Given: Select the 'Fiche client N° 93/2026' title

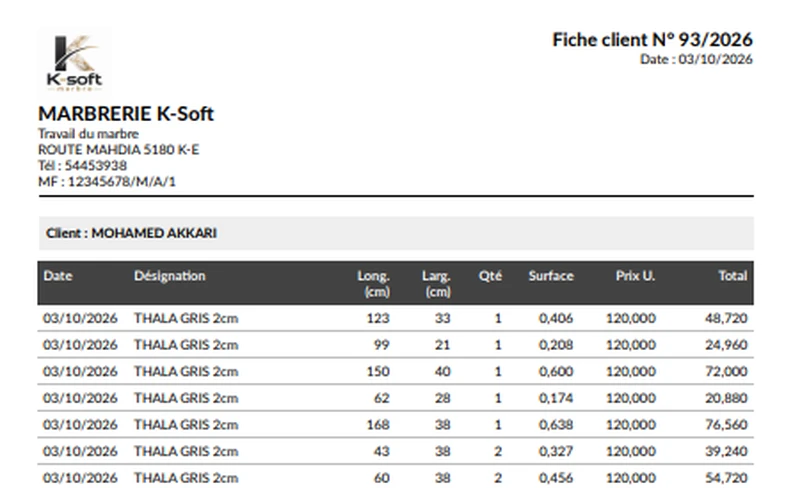Looking at the screenshot, I should pos(652,39).
